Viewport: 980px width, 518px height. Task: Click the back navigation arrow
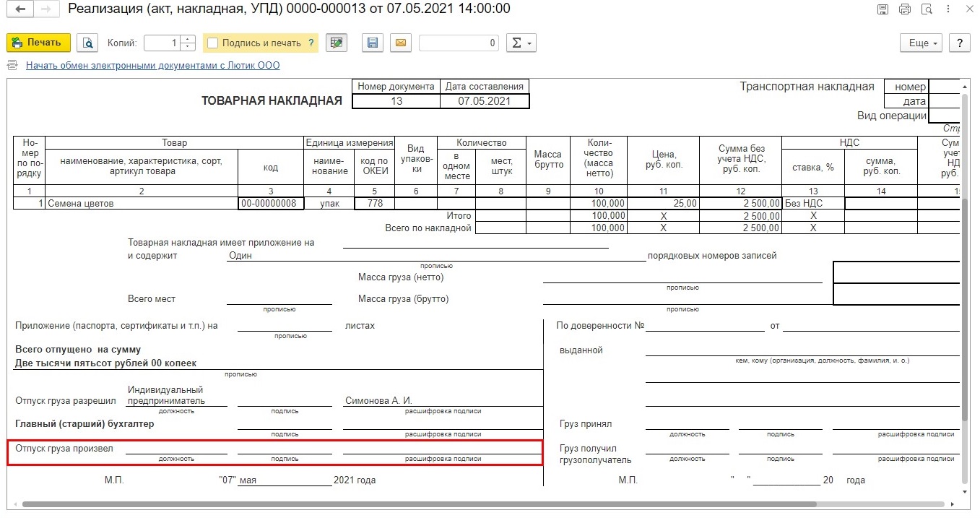(x=19, y=10)
